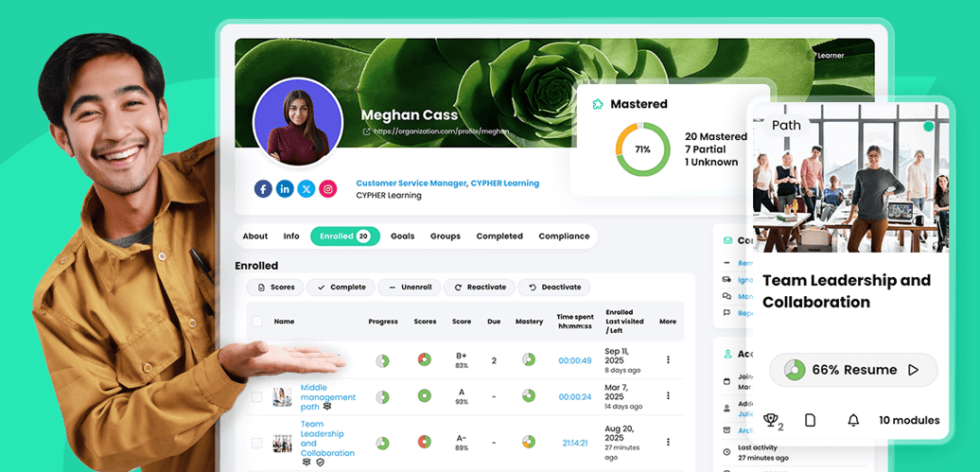Image resolution: width=980 pixels, height=472 pixels.
Task: Tick the Middle management path checkbox
Action: (257, 397)
